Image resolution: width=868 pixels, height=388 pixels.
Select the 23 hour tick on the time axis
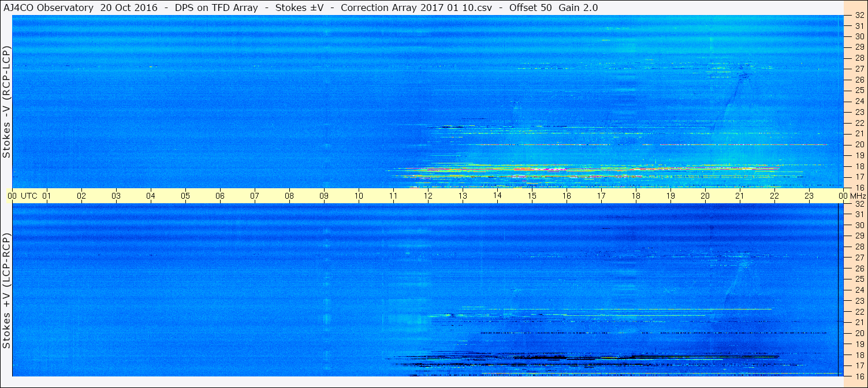click(809, 196)
